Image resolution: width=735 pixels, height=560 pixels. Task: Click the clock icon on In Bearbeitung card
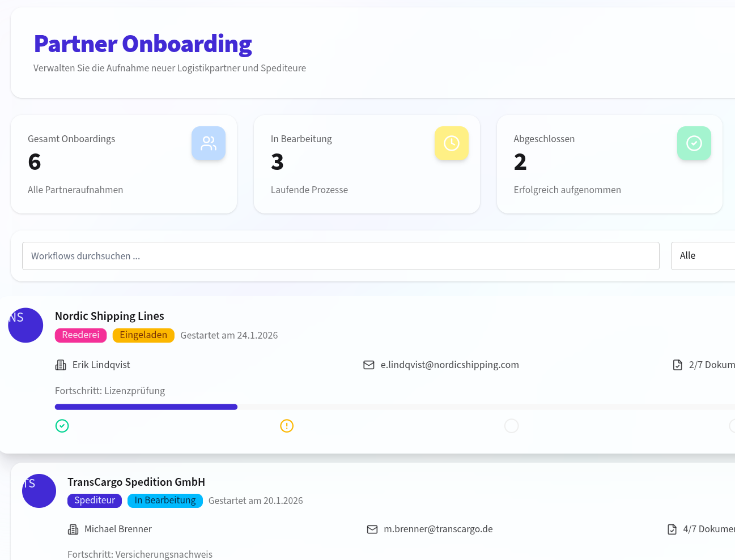click(451, 143)
